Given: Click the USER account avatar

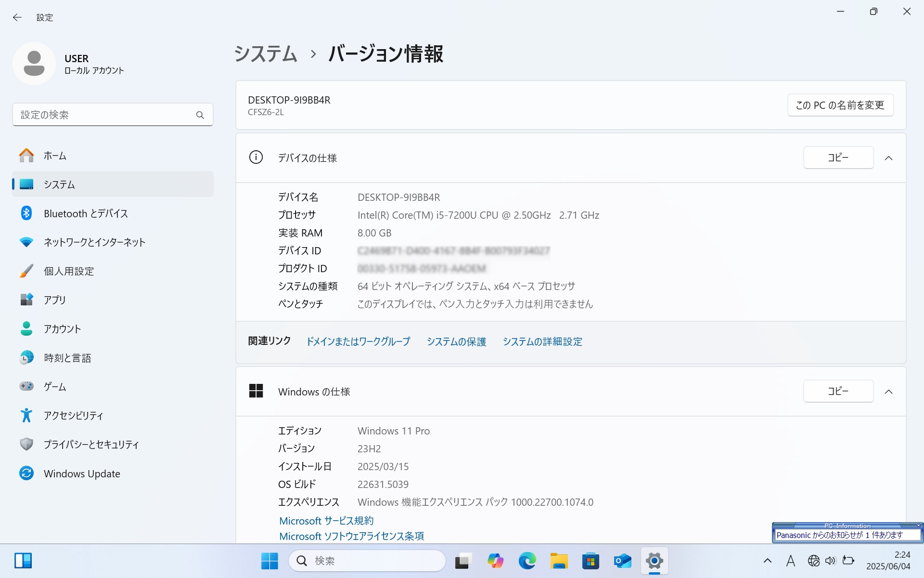Looking at the screenshot, I should [34, 64].
